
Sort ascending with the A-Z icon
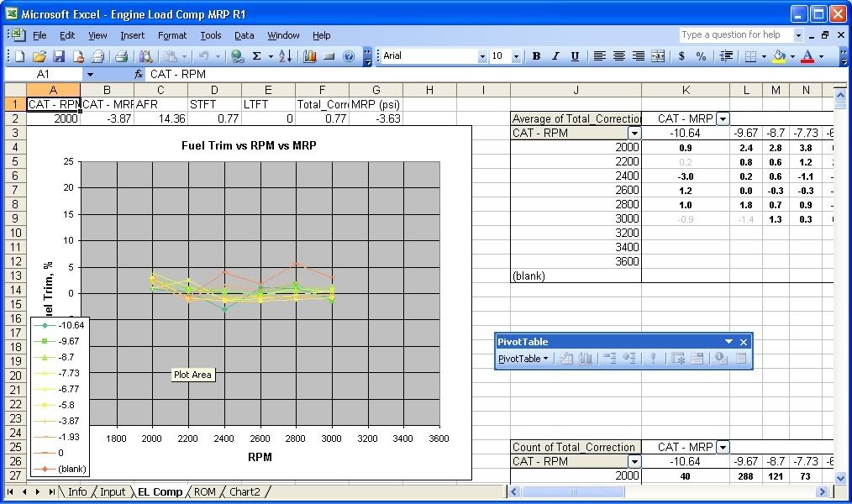tap(285, 56)
